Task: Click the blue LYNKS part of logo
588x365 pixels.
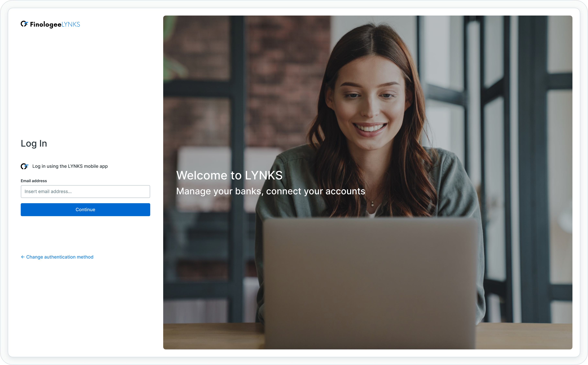Action: tap(71, 24)
